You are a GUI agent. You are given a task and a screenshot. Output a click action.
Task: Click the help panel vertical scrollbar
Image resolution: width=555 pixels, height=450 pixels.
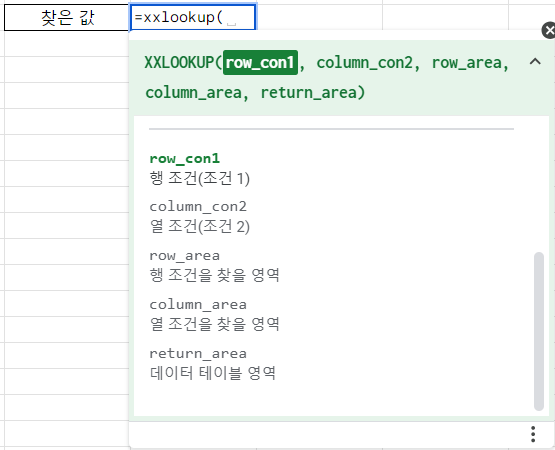tap(539, 331)
